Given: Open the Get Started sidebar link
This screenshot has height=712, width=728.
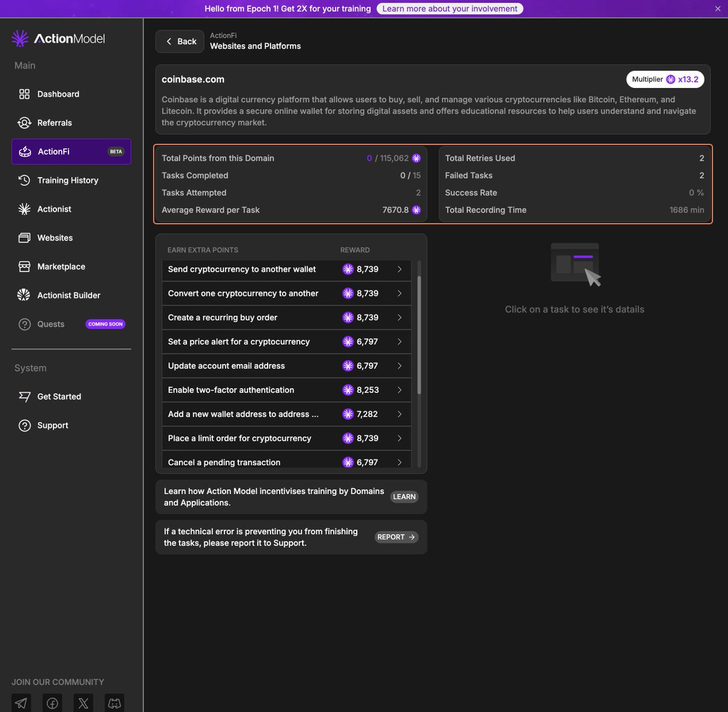Looking at the screenshot, I should point(71,397).
